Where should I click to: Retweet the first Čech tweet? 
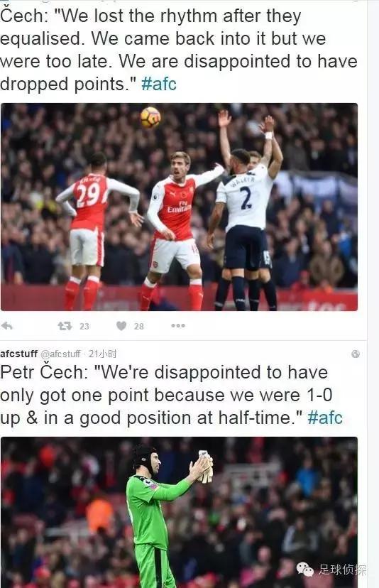coord(65,326)
